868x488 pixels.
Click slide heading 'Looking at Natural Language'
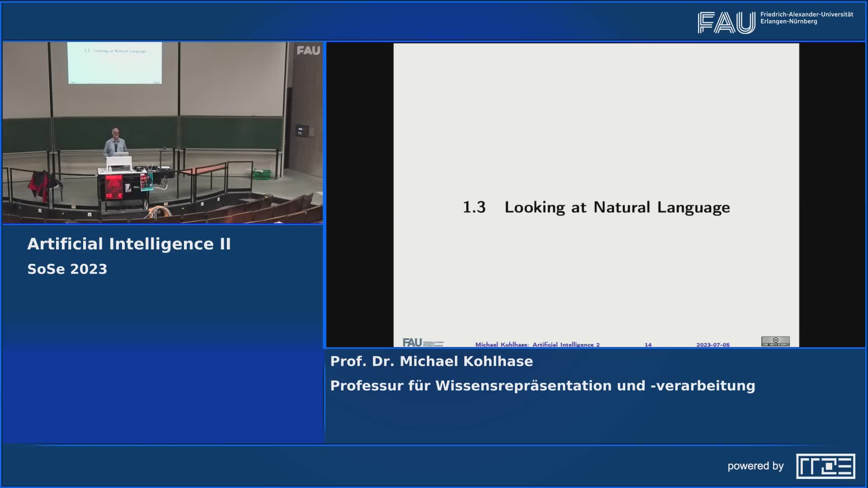point(617,207)
